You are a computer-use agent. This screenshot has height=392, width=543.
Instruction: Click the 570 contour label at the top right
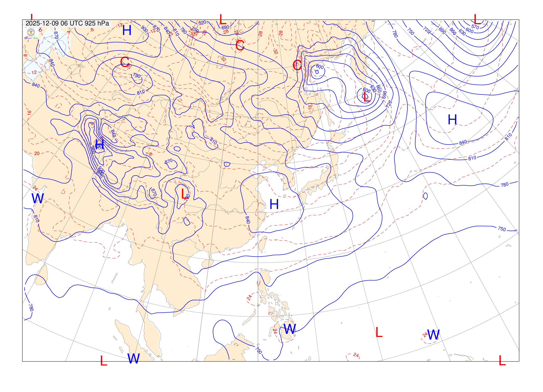coord(475,27)
